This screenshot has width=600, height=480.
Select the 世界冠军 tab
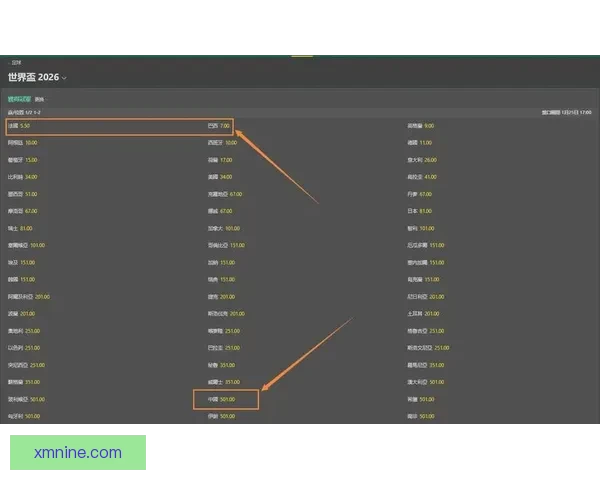19,100
